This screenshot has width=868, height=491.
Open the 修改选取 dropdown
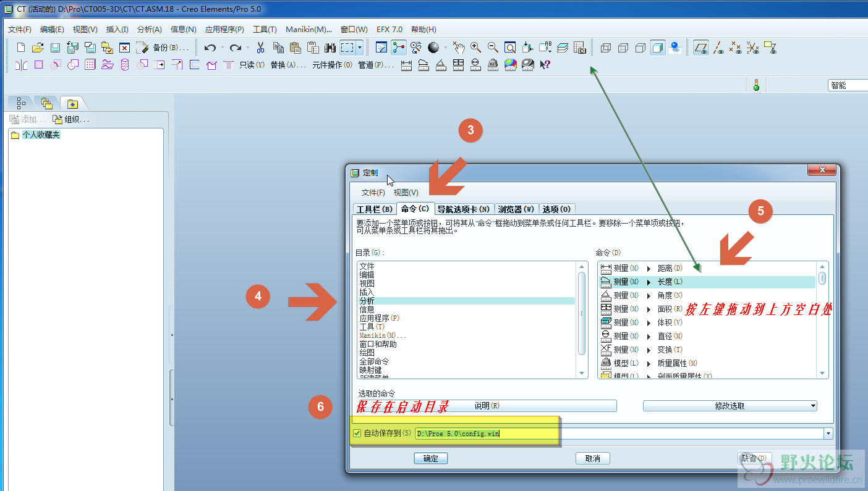(x=730, y=406)
